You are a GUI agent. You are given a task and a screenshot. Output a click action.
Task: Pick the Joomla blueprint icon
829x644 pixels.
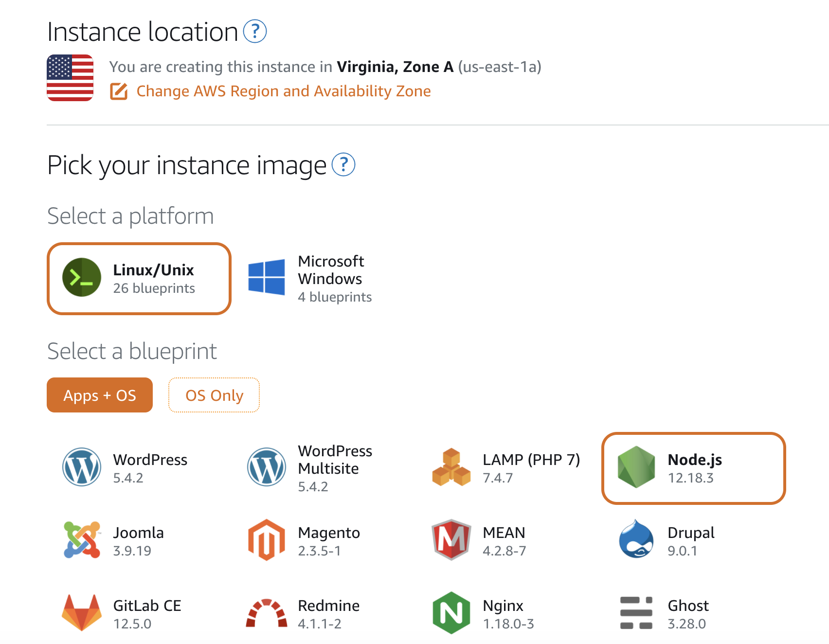click(x=82, y=540)
